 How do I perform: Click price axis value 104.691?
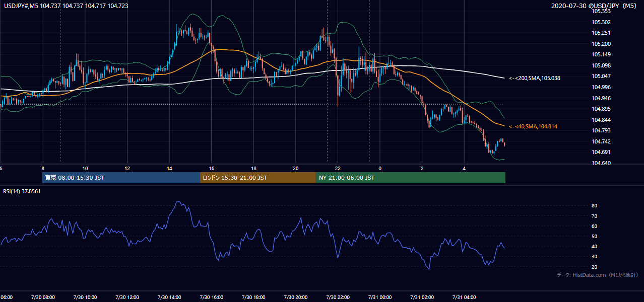602,152
